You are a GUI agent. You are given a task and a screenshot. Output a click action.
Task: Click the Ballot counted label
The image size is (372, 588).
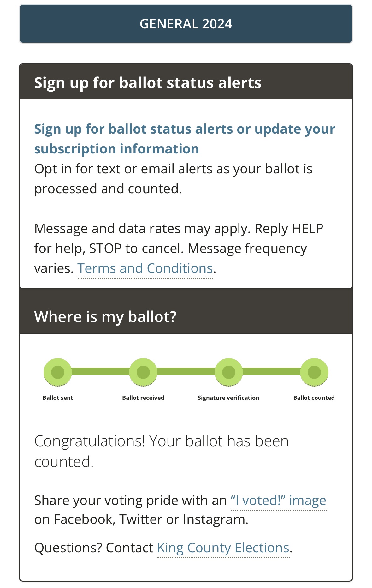click(x=314, y=398)
